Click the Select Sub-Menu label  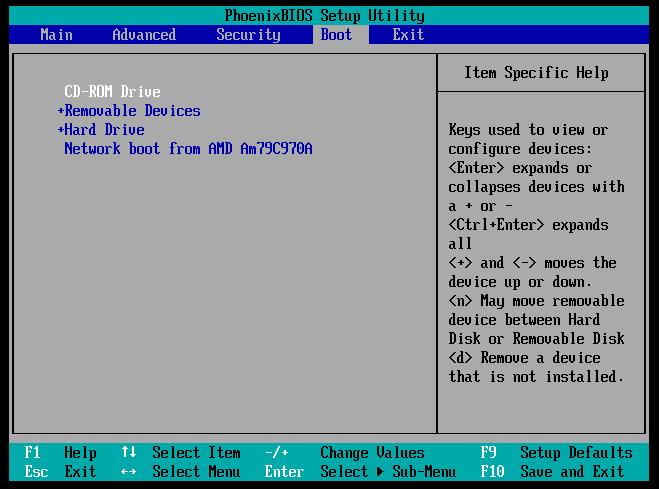(x=388, y=472)
